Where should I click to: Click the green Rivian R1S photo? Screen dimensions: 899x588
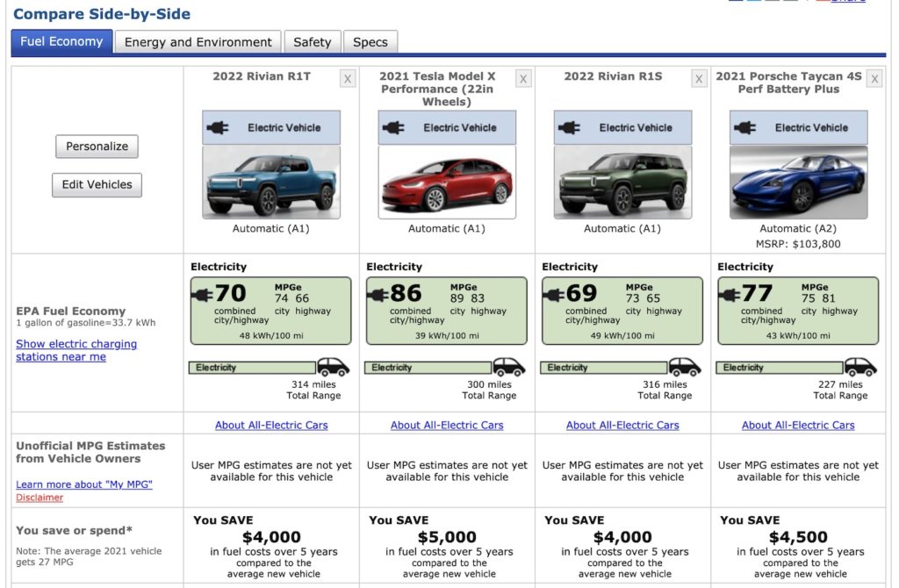tap(622, 183)
